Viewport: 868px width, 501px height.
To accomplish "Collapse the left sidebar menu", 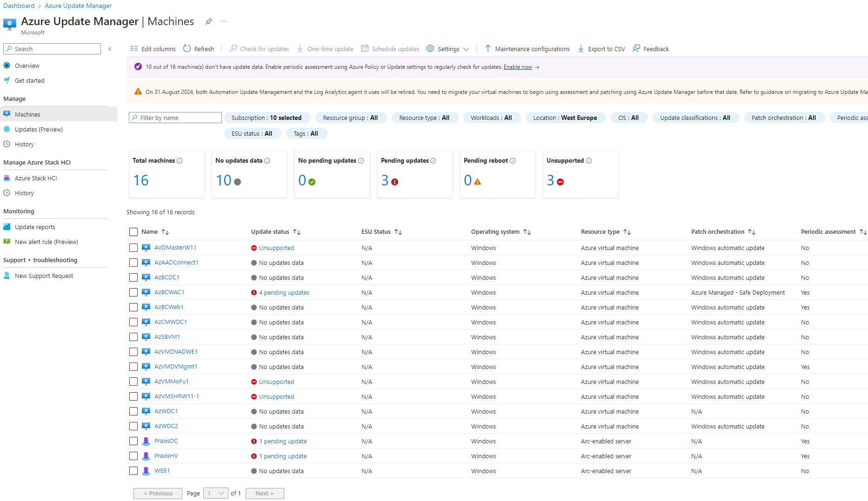I will (x=110, y=49).
